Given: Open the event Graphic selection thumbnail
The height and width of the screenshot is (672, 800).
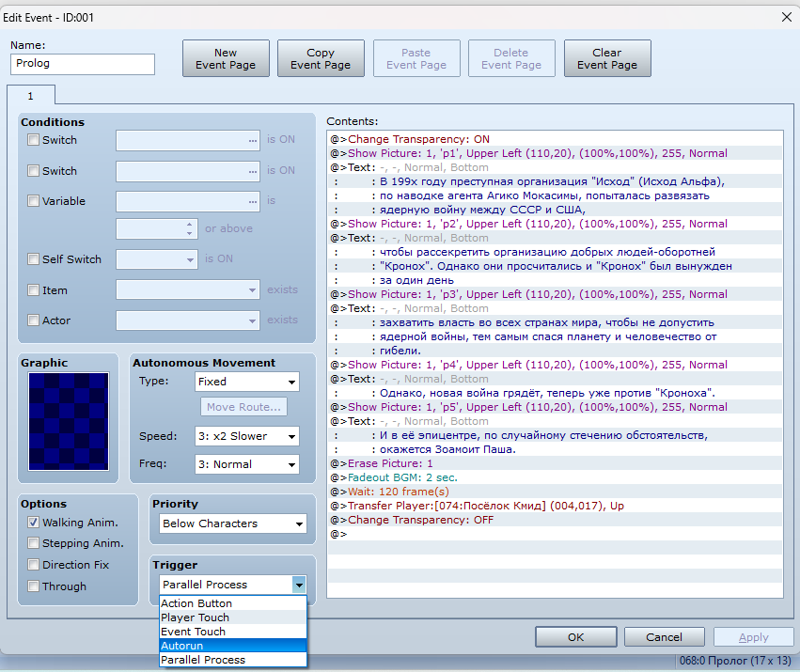Looking at the screenshot, I should click(69, 421).
